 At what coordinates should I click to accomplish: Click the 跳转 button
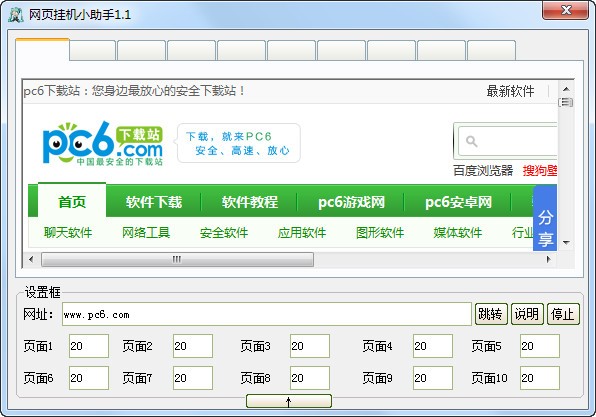pos(491,314)
